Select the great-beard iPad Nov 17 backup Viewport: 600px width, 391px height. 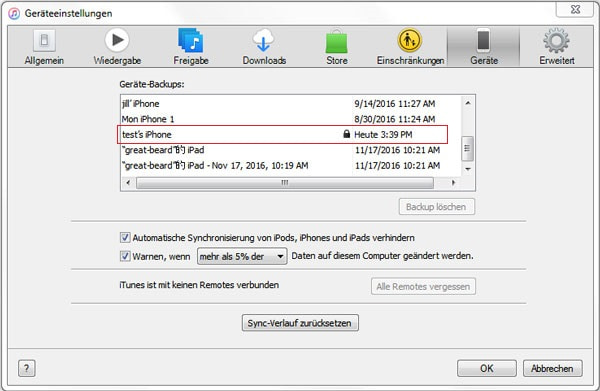(291, 166)
